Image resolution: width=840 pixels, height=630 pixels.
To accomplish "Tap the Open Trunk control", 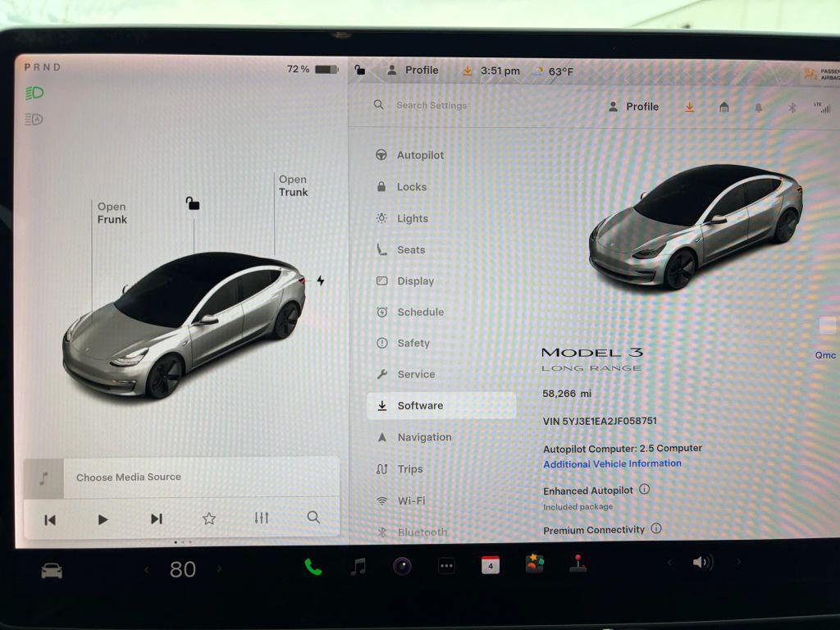I will [x=292, y=186].
